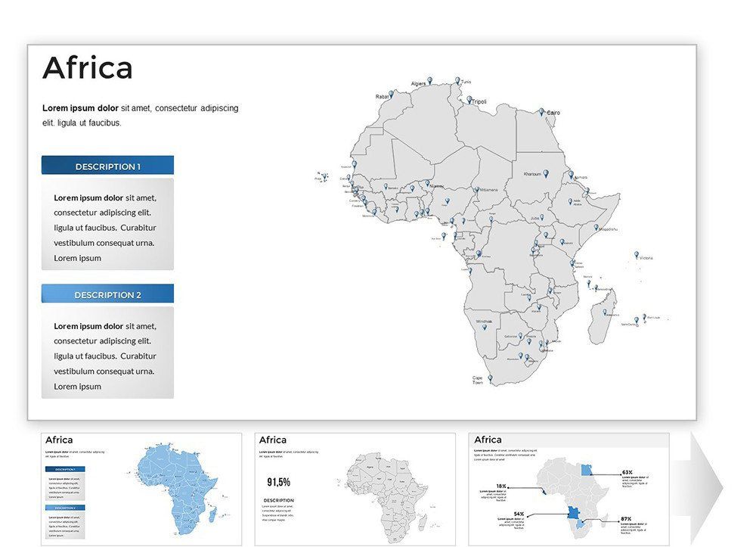This screenshot has width=756, height=547.
Task: Select the Tunis map marker
Action: pos(457,80)
